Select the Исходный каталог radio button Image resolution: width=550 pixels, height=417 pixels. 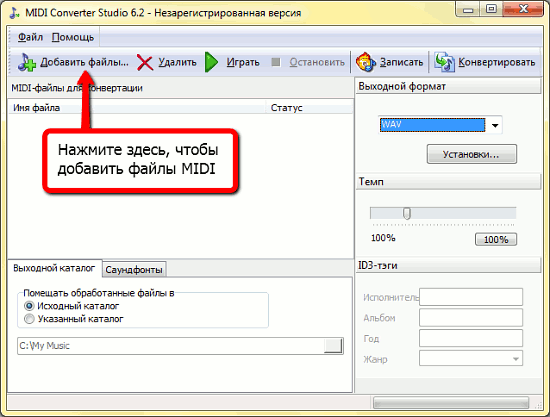pos(29,306)
